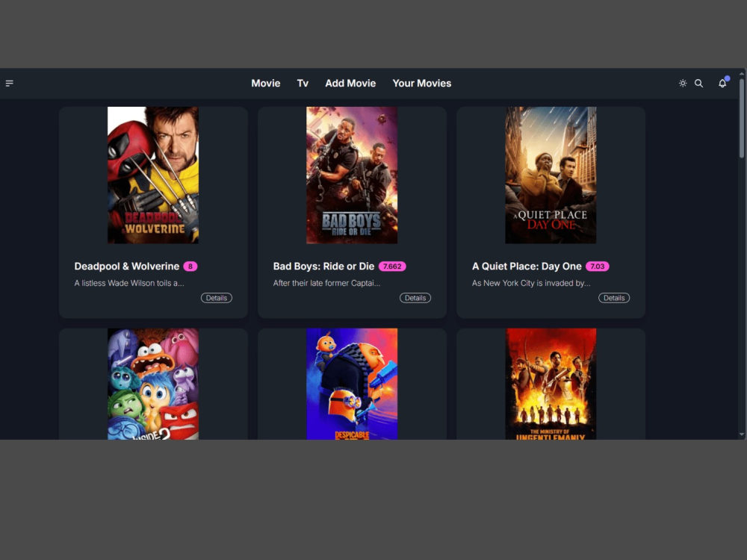Image resolution: width=747 pixels, height=560 pixels.
Task: Open the Despicable Me poster
Action: (352, 384)
